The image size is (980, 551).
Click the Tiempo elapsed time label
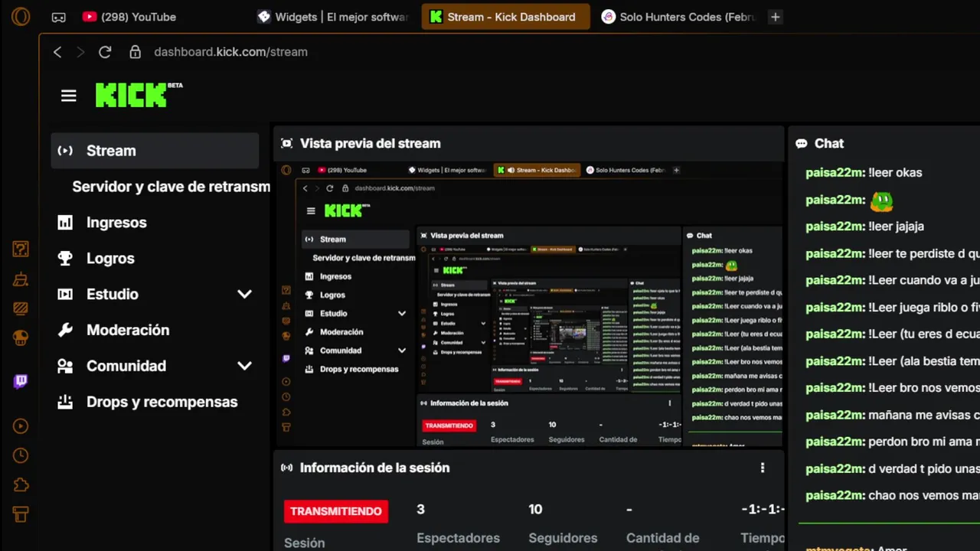pyautogui.click(x=763, y=539)
